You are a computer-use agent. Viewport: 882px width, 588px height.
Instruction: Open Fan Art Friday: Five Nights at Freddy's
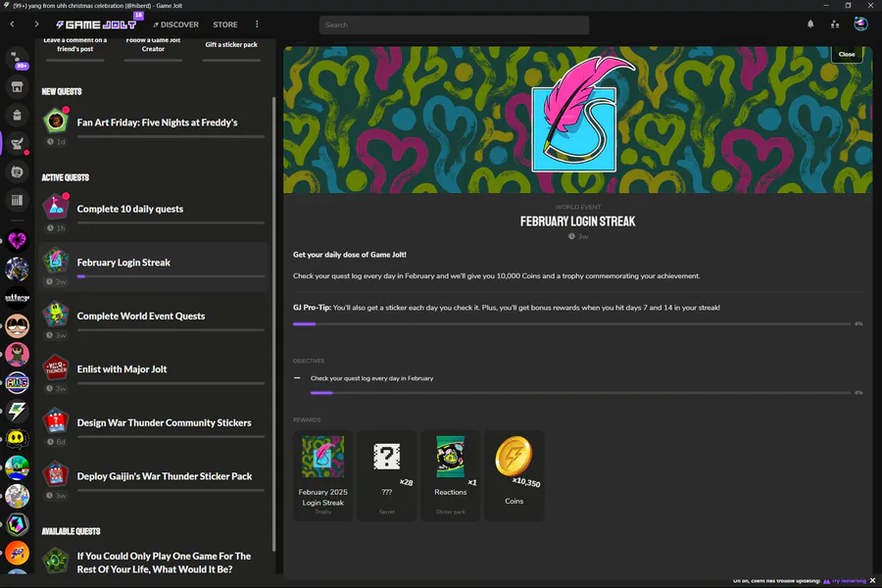[x=154, y=127]
